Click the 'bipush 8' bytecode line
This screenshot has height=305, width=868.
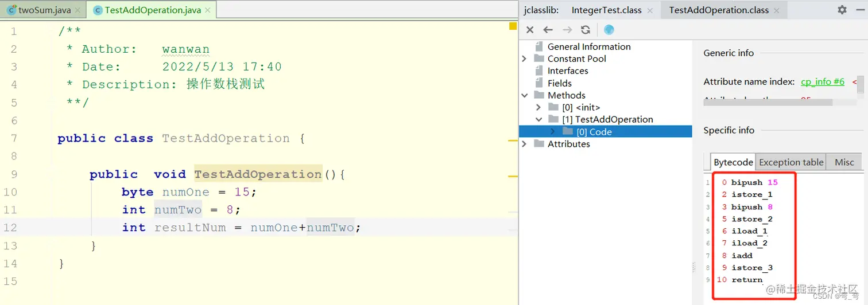coord(752,207)
